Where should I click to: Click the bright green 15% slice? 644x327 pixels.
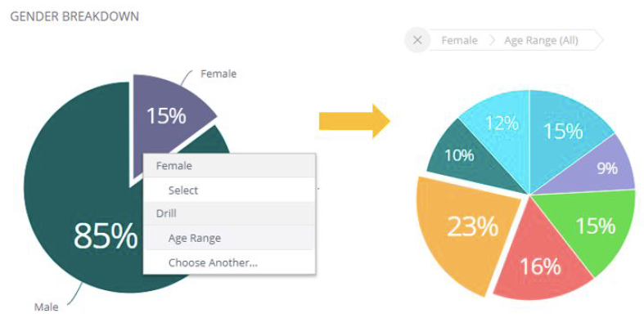(x=593, y=226)
